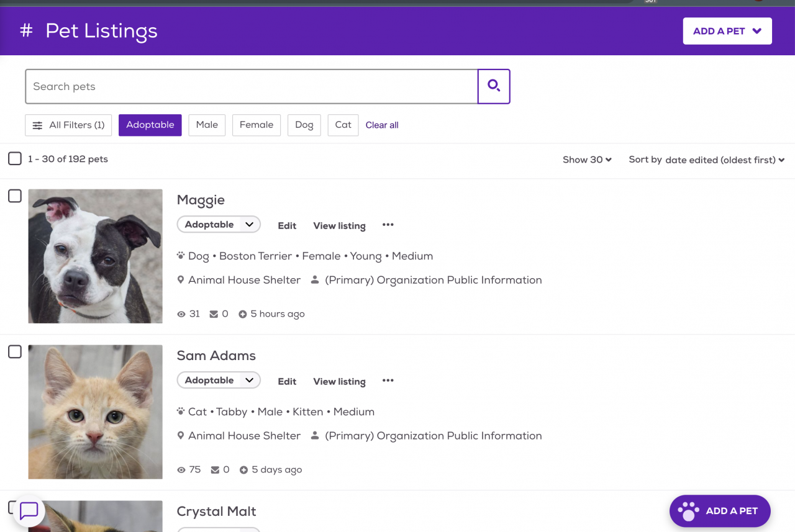795x532 pixels.
Task: Open the sort by date edited dropdown
Action: click(725, 160)
